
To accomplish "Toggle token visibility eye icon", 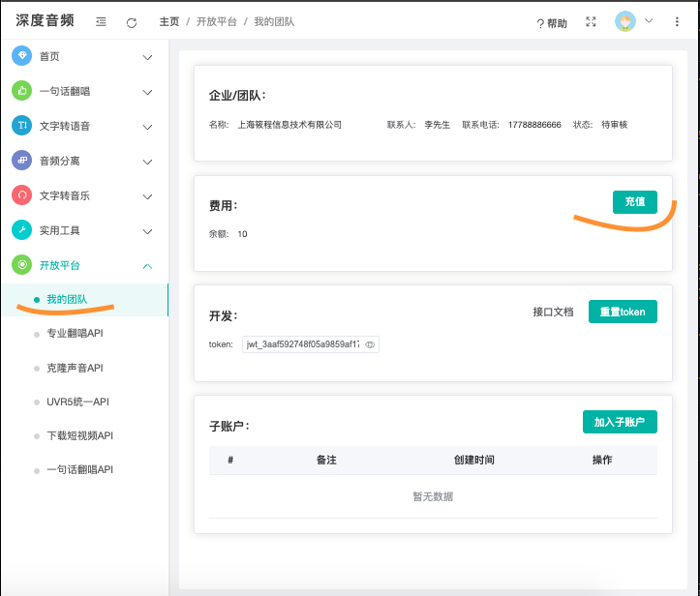I will tap(370, 344).
